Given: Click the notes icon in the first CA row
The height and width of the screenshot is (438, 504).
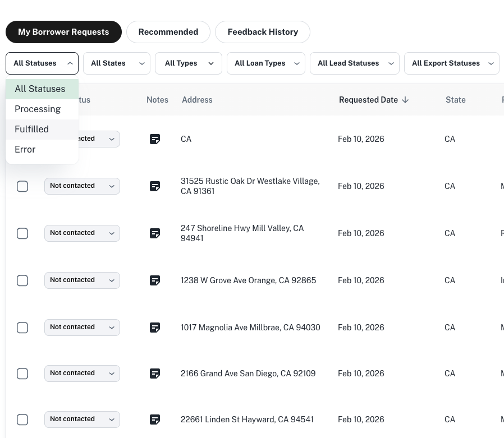Looking at the screenshot, I should [155, 139].
